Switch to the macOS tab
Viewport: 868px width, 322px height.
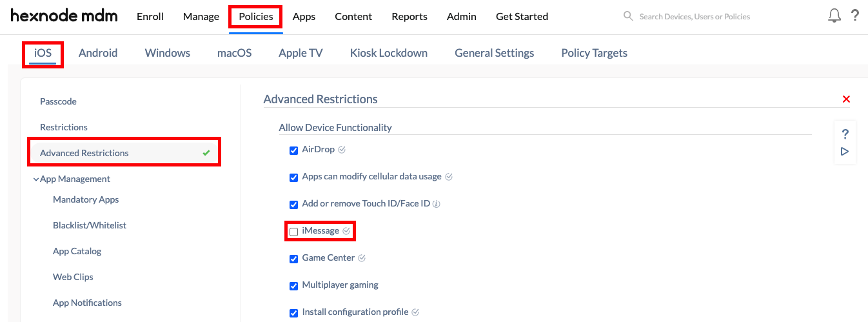point(234,53)
